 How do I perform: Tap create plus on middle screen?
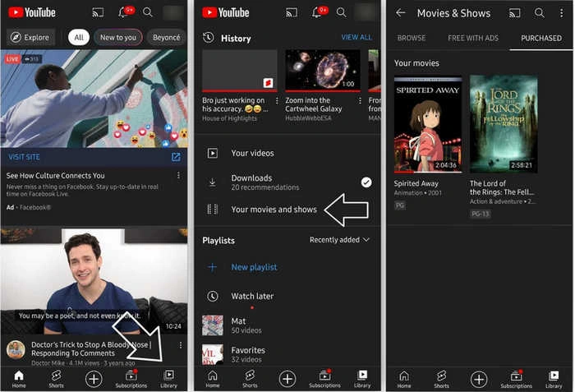coord(287,379)
